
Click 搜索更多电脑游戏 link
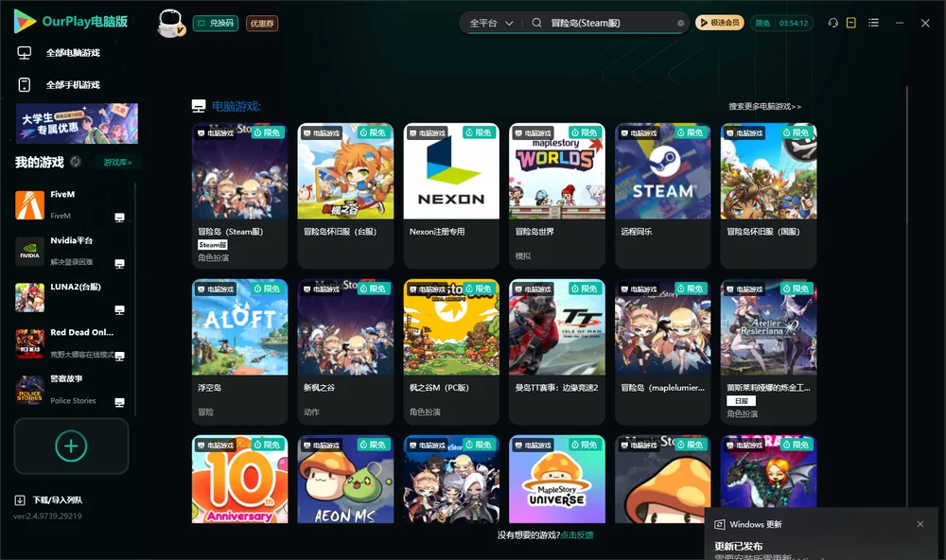pyautogui.click(x=764, y=106)
